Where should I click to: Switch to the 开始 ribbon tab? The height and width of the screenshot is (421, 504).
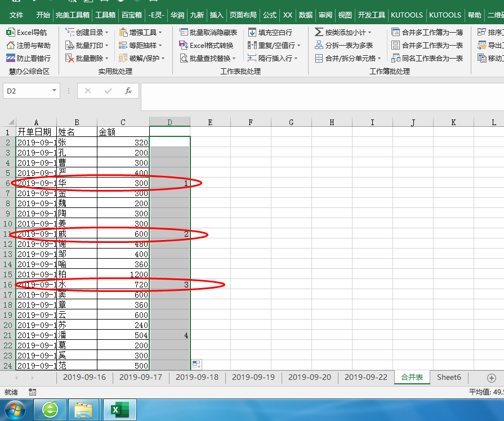pos(43,15)
